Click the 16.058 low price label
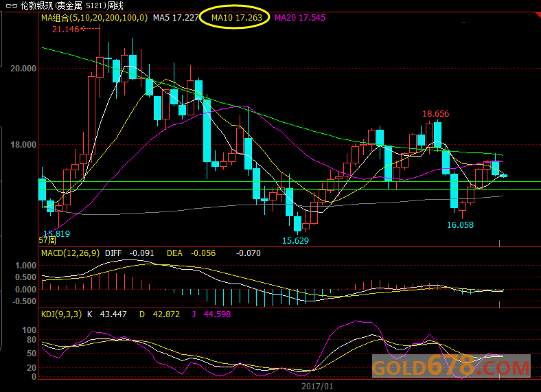Screen dimensions: 541x392 [x=460, y=225]
